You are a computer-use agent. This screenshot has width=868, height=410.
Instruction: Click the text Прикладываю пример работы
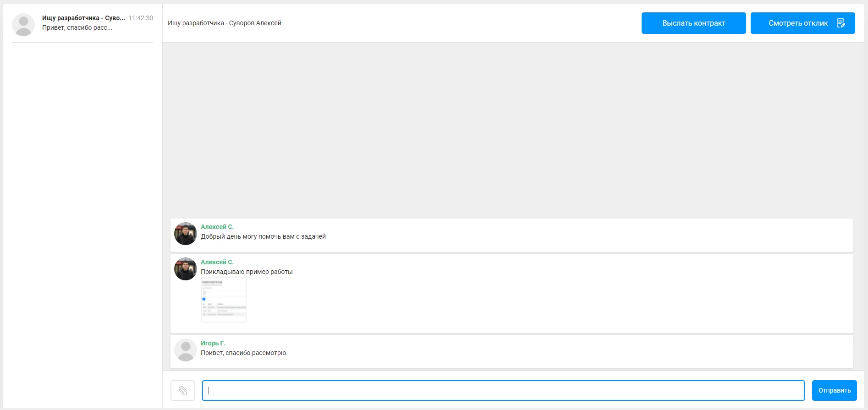[x=247, y=272]
